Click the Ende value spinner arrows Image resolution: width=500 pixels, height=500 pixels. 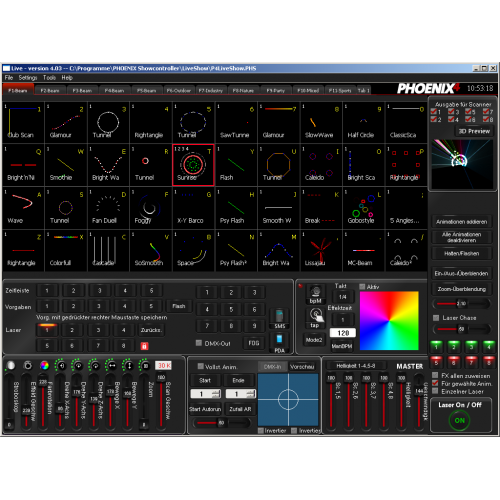pos(251,394)
